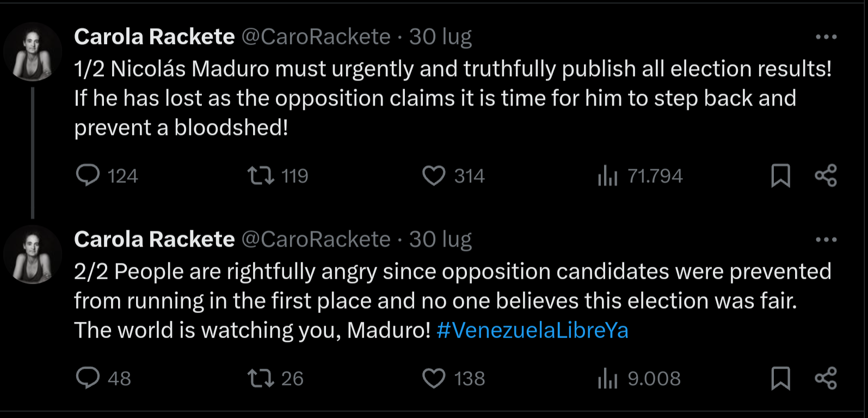Image resolution: width=868 pixels, height=418 pixels.
Task: Open the 30 lug timestamp on first tweet
Action: point(440,37)
